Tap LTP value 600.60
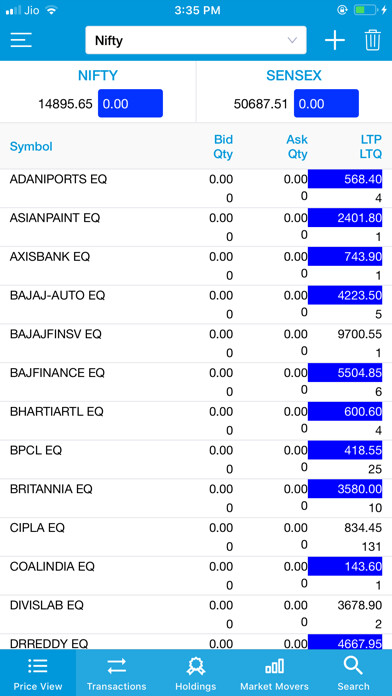The height and width of the screenshot is (696, 392). pos(345,411)
